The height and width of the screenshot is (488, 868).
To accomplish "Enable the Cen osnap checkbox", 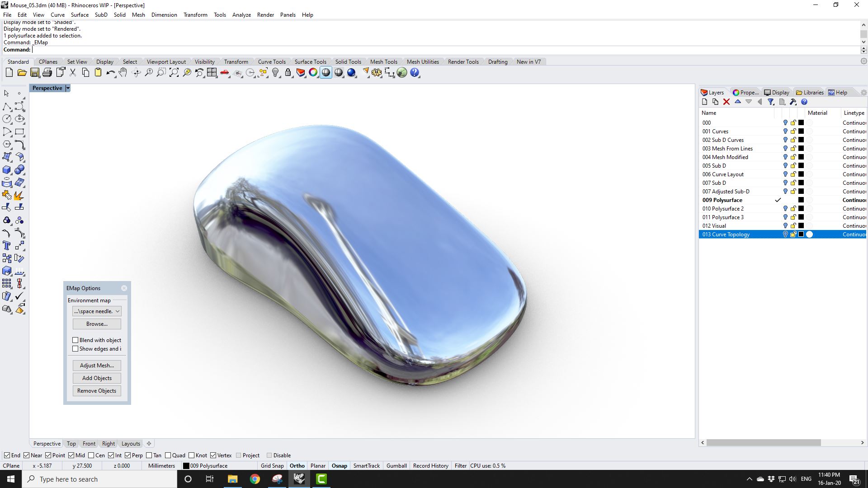I will point(91,455).
